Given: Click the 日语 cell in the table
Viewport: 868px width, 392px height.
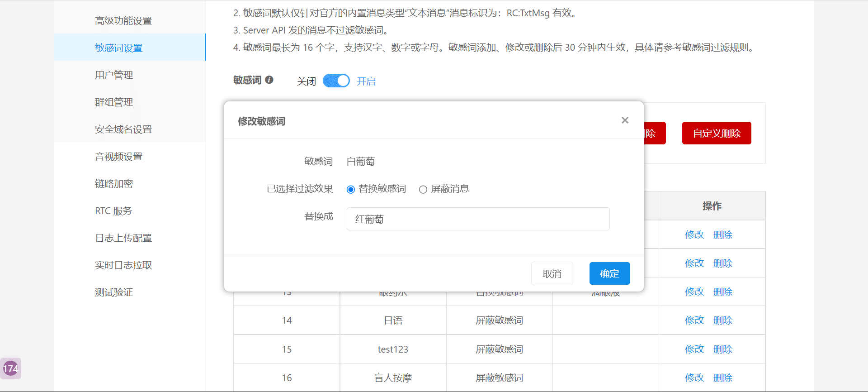Looking at the screenshot, I should [x=393, y=320].
